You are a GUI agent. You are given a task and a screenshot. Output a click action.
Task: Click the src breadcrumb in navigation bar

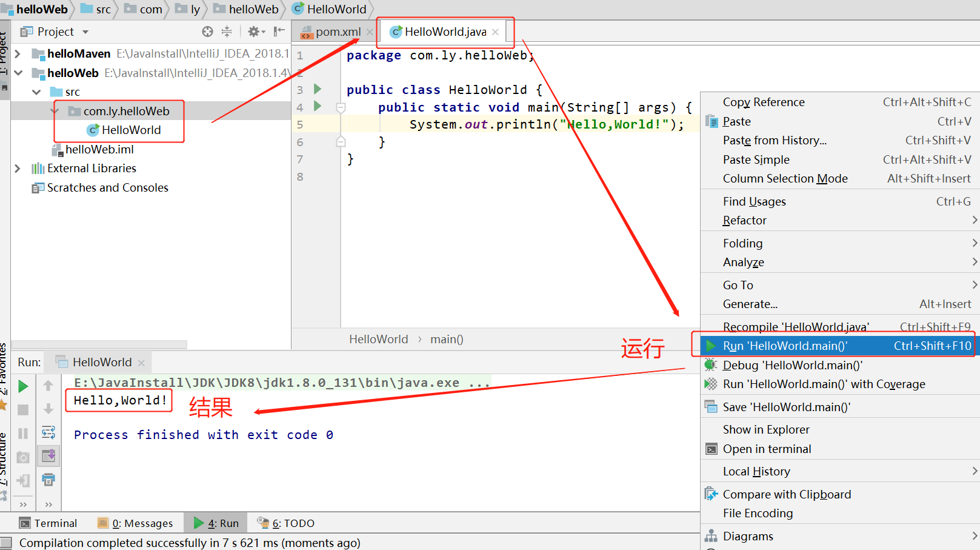96,9
